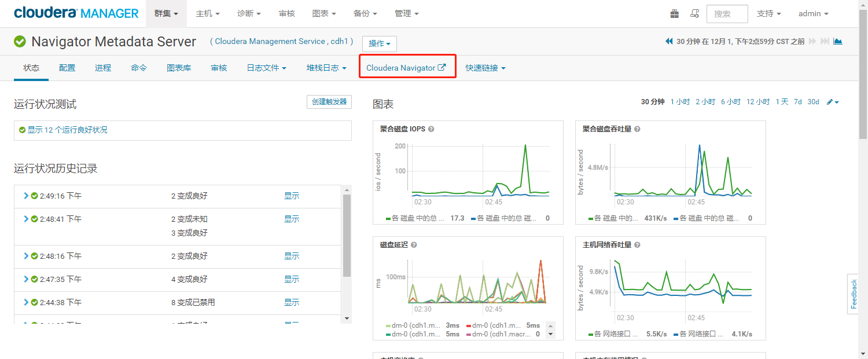The image size is (868, 359).
Task: Open the Cloudera Navigator external link
Action: [406, 68]
